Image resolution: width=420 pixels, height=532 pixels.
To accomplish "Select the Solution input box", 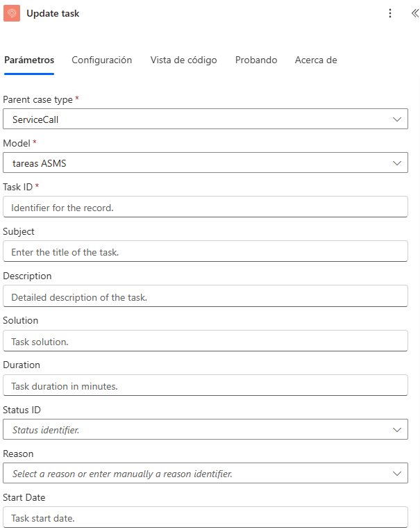I will (x=205, y=341).
